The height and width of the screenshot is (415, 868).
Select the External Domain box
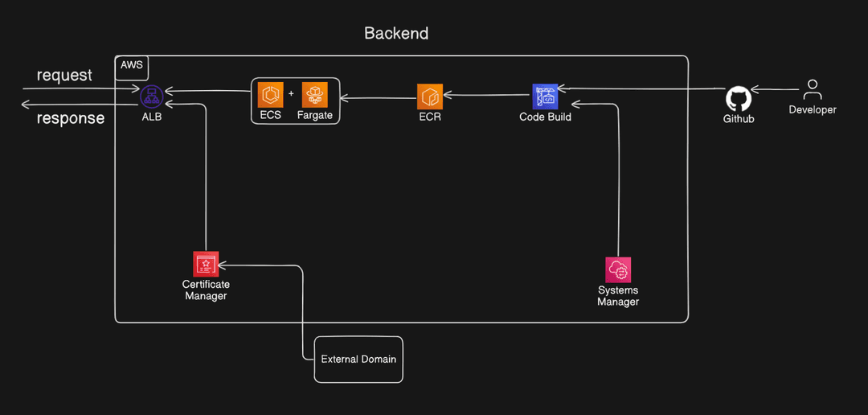[358, 359]
